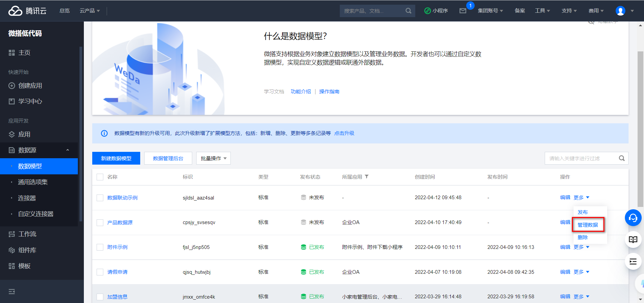Click the 新建数据模型 button
644x303 pixels.
[x=116, y=158]
